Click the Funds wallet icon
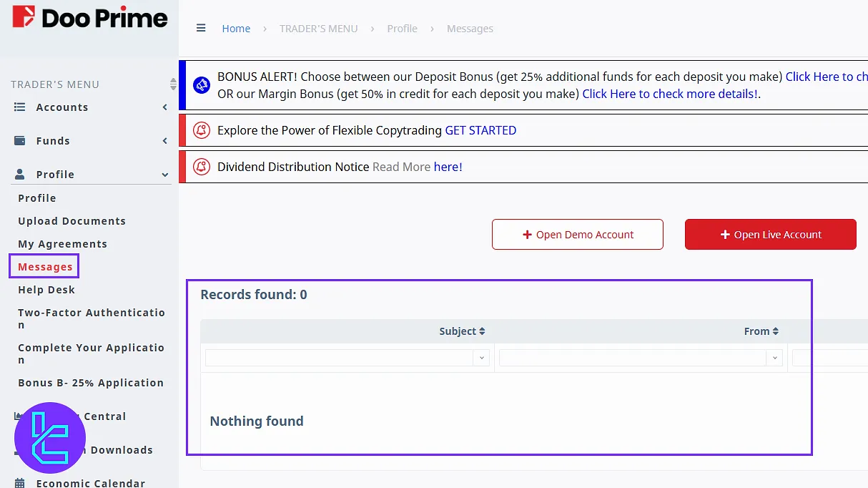 [20, 141]
